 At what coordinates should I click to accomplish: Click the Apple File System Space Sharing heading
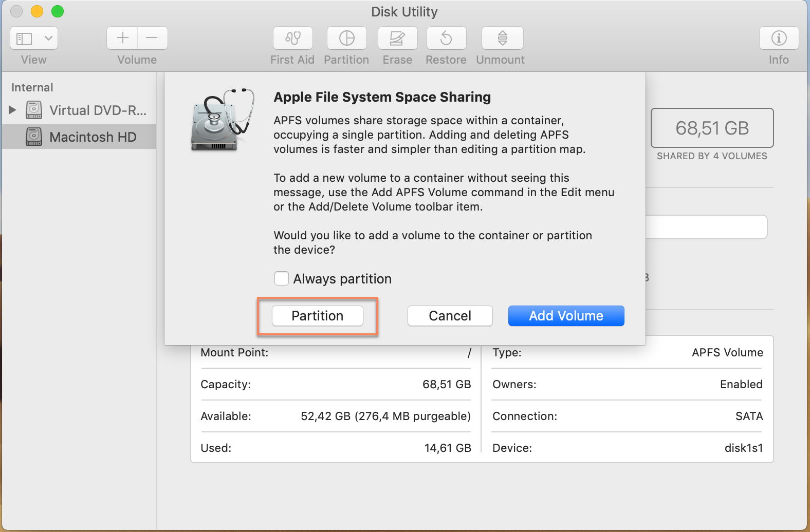pos(382,97)
